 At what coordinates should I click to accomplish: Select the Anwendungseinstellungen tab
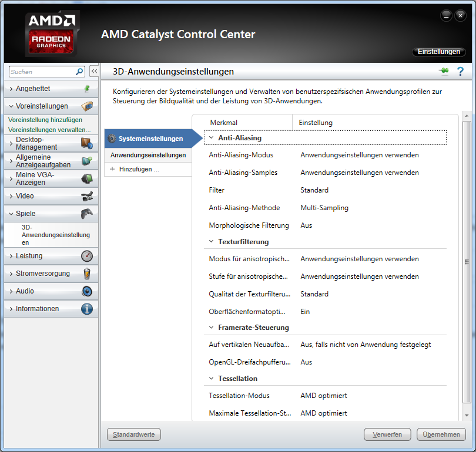tap(148, 155)
